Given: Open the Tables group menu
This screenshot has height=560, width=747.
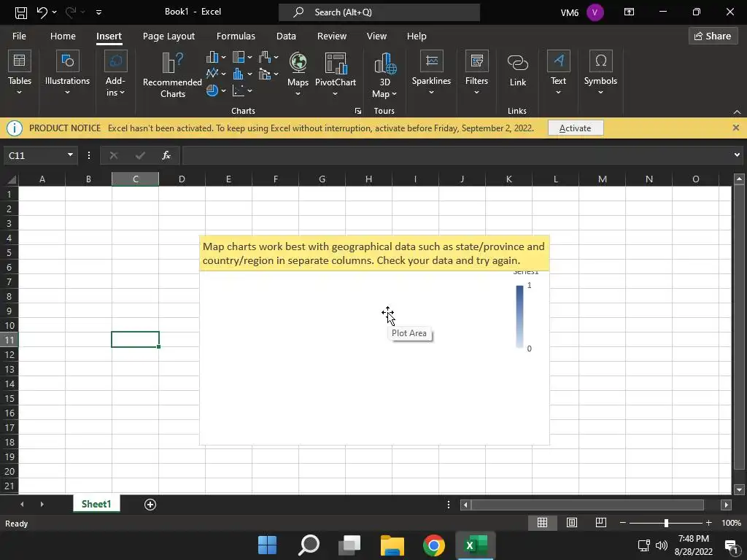Looking at the screenshot, I should pos(20,72).
